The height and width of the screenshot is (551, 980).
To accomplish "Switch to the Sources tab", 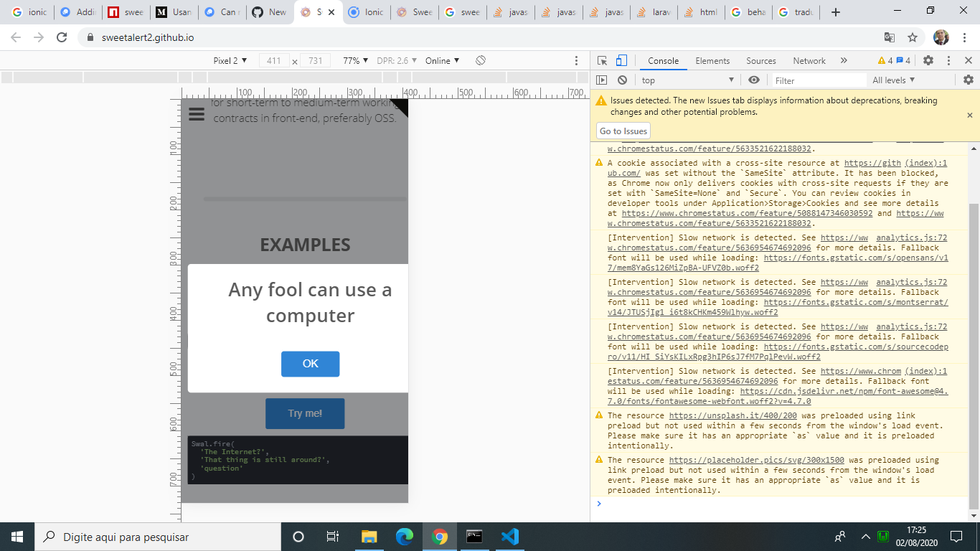I will (761, 61).
